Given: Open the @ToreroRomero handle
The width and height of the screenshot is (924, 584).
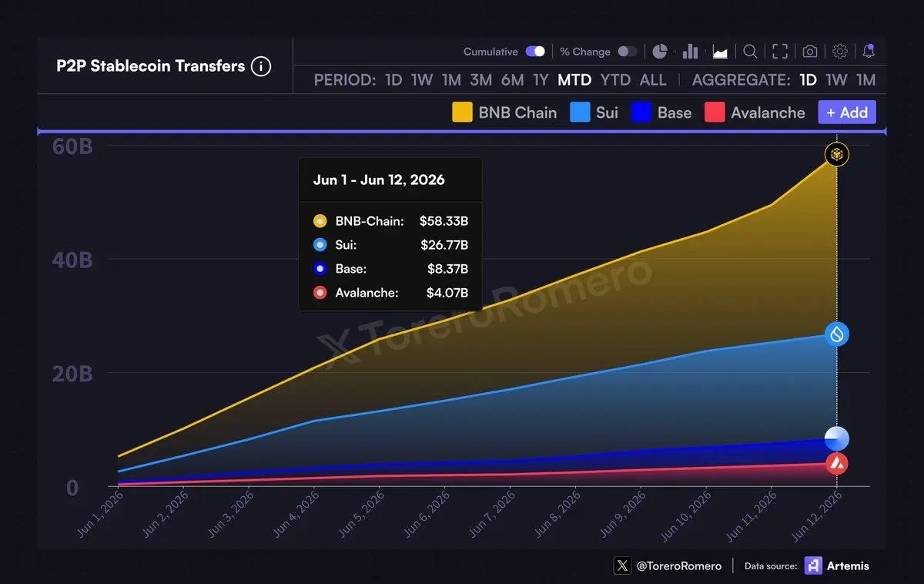Looking at the screenshot, I should [x=679, y=566].
